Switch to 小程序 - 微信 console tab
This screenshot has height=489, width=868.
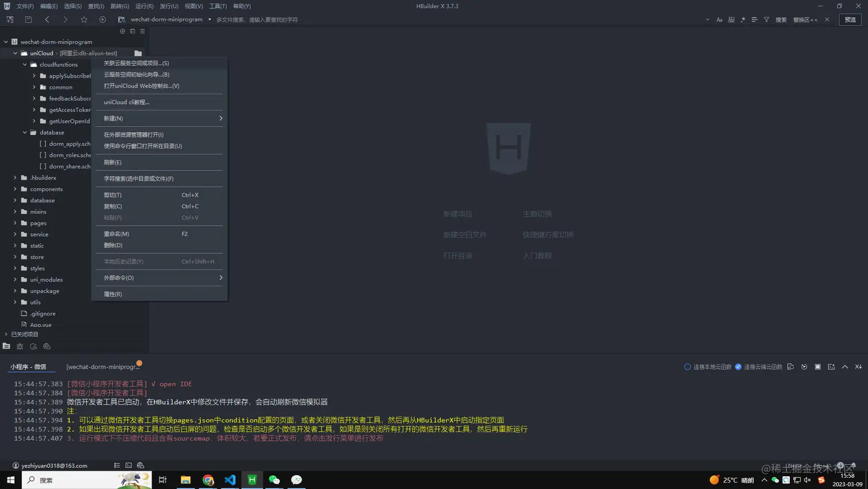[28, 367]
